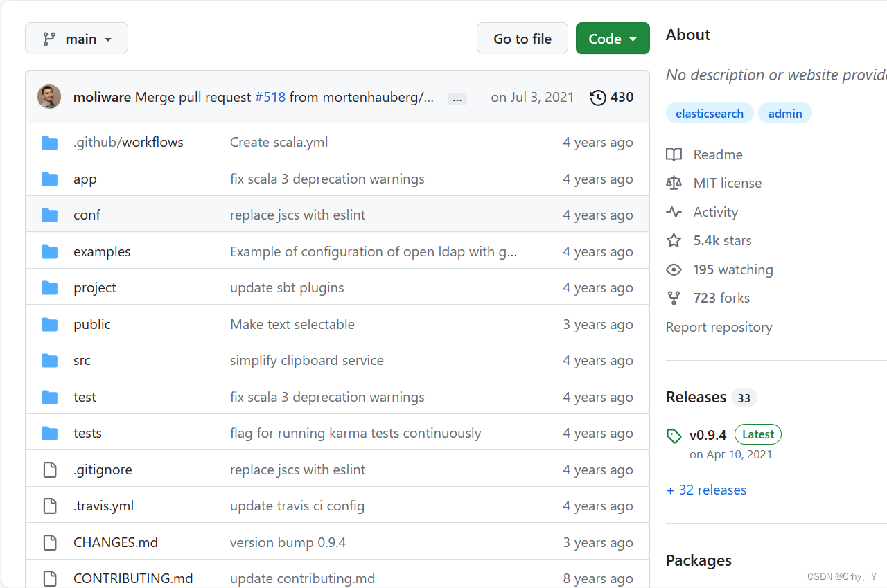Viewport: 887px width, 588px height.
Task: Click the eye icon next to 195 watching
Action: pos(674,269)
